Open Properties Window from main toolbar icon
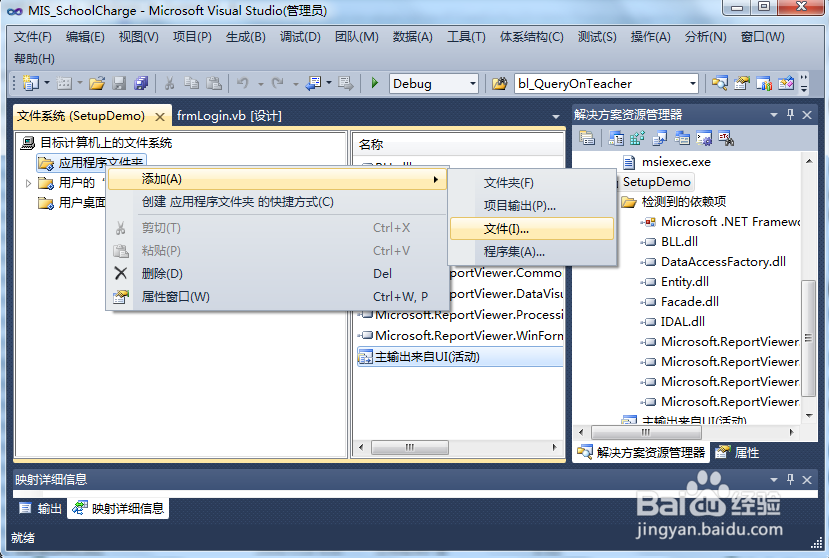Image resolution: width=829 pixels, height=558 pixels. 742,83
